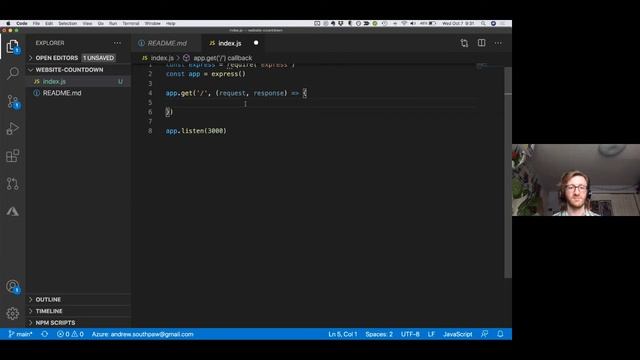Screen dimensions: 640x360
Task: Open Explorer views and more actions ellipsis
Action: coord(118,43)
